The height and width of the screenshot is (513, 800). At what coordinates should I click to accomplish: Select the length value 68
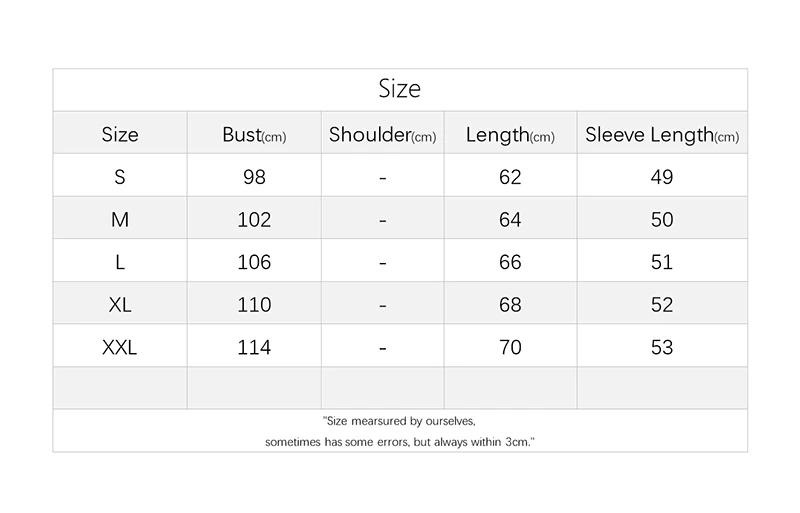510,304
